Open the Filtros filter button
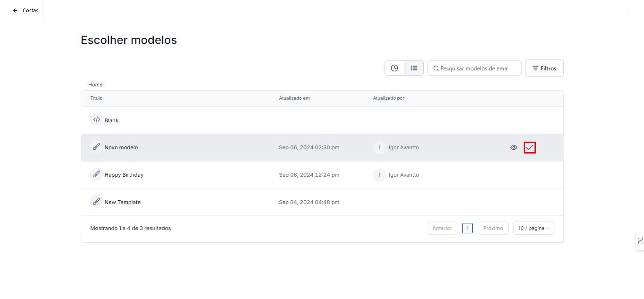 tap(544, 68)
